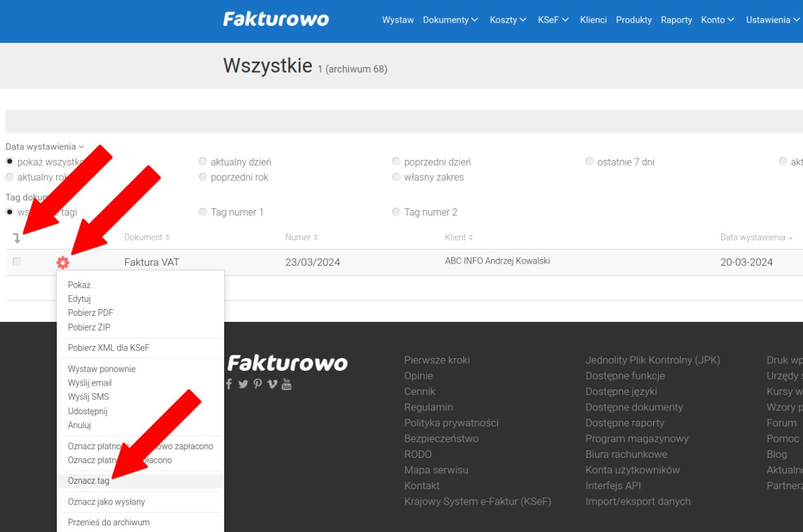Open the Produkty link in the header

(634, 20)
